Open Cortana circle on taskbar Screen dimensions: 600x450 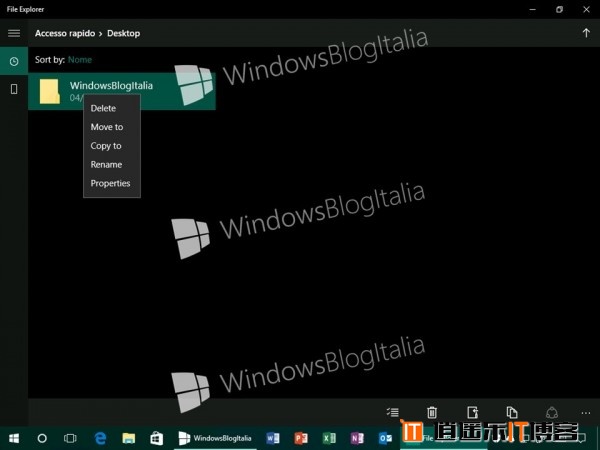[42, 438]
